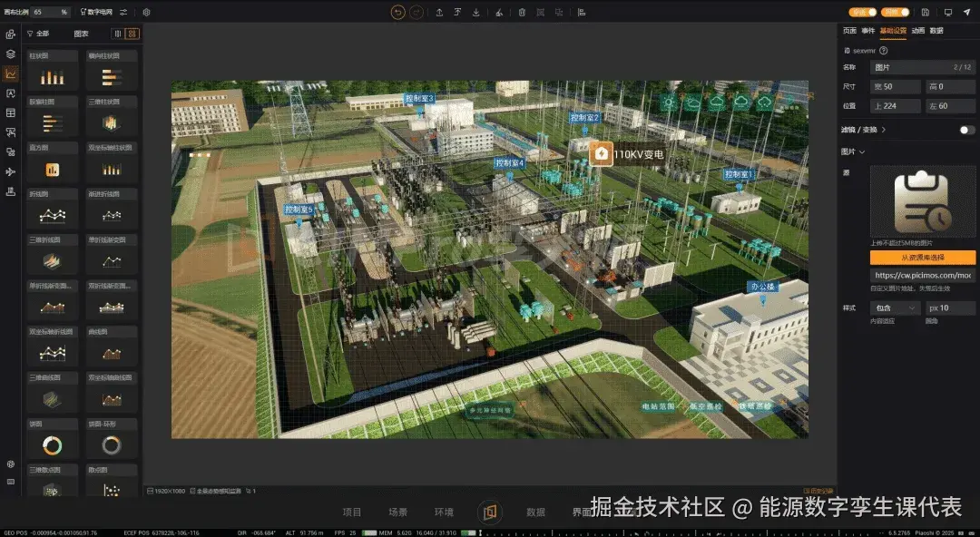Switch to grid view layout icon
Image resolution: width=980 pixels, height=537 pixels.
pyautogui.click(x=132, y=34)
